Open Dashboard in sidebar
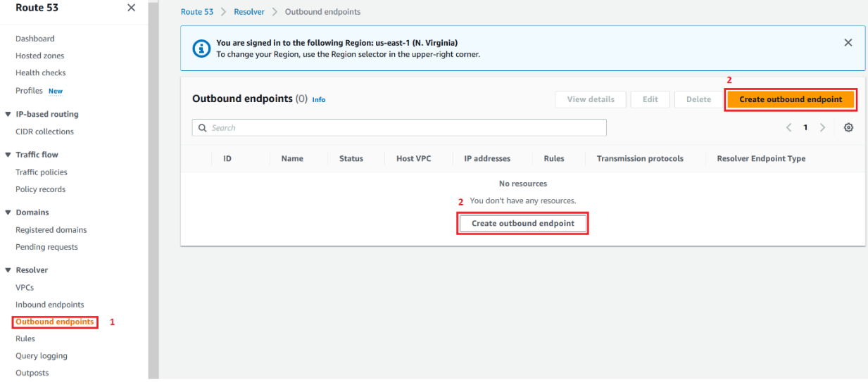Screen dimensions: 868x382 [34, 39]
